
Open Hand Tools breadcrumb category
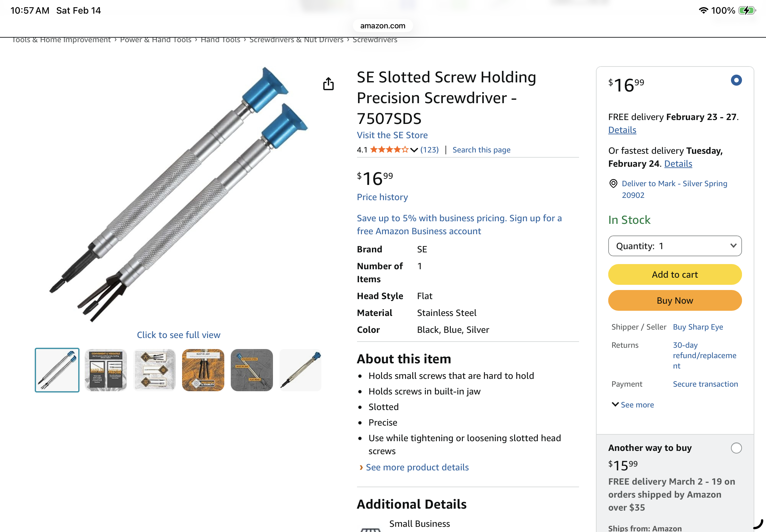coord(220,40)
